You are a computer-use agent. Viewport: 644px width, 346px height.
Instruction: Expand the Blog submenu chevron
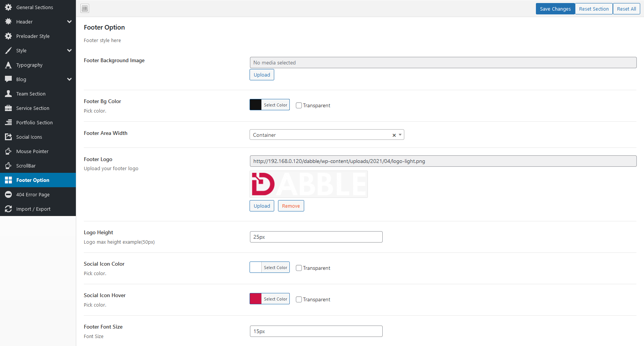69,79
